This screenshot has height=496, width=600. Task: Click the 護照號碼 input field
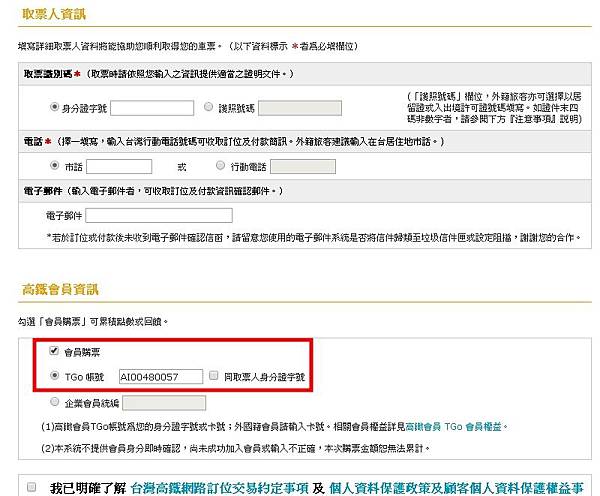(x=300, y=108)
